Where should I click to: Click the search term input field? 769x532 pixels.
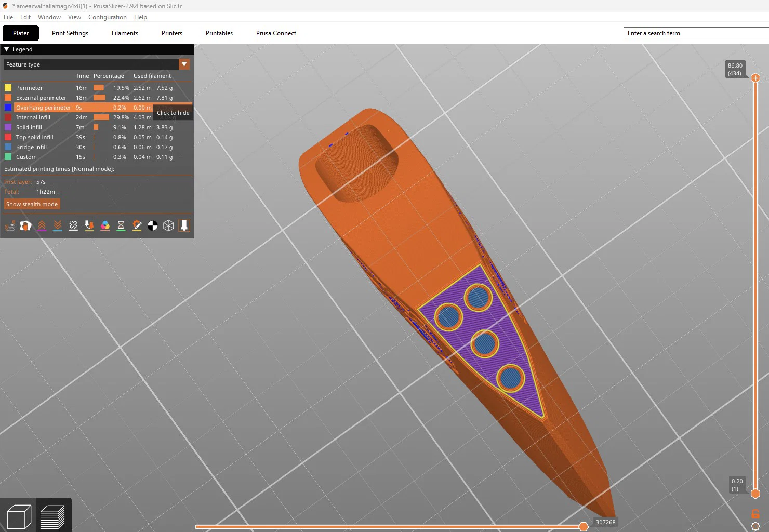tap(696, 33)
